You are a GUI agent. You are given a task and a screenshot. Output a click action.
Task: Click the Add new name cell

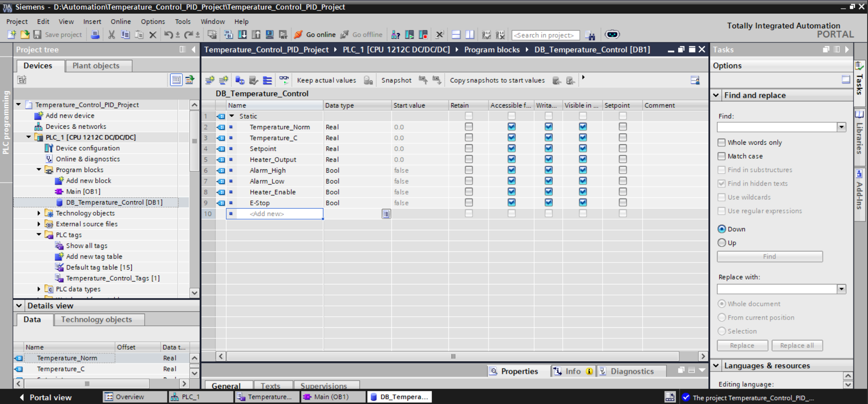[275, 214]
